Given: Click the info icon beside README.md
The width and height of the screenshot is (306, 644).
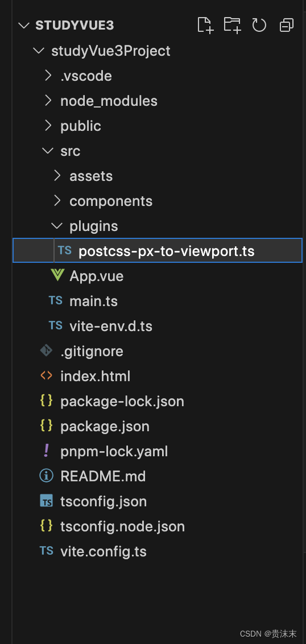Looking at the screenshot, I should coord(46,476).
